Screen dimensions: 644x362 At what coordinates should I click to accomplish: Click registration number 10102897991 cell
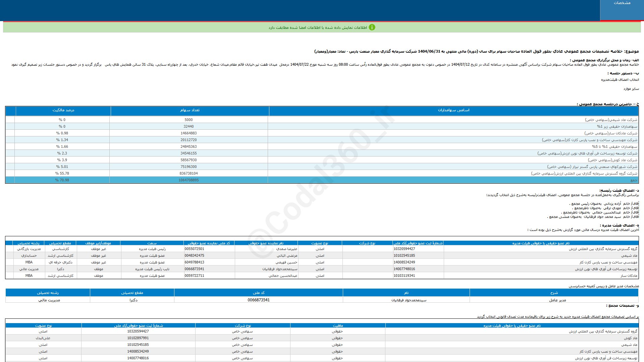point(138,338)
